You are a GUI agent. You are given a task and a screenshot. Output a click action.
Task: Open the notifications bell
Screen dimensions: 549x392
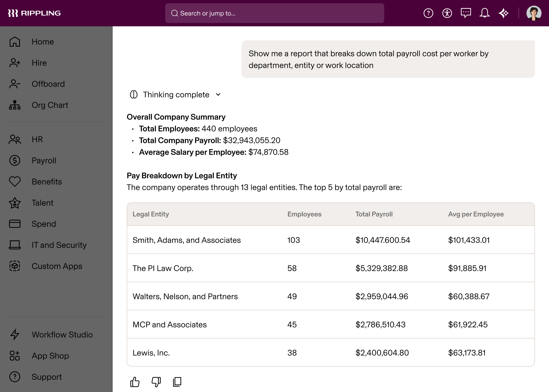click(x=484, y=13)
